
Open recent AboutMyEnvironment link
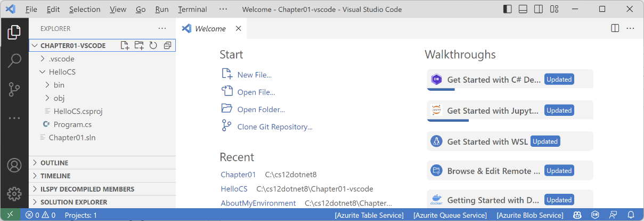(258, 203)
